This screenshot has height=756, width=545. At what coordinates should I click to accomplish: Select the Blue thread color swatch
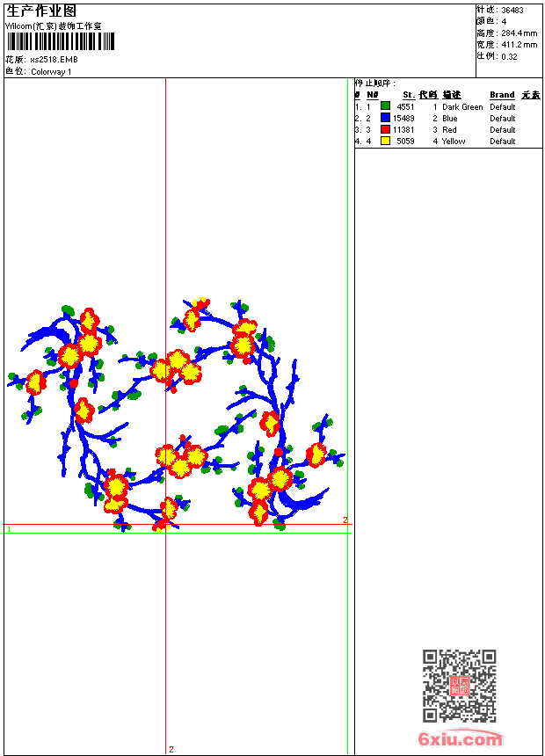(x=385, y=118)
